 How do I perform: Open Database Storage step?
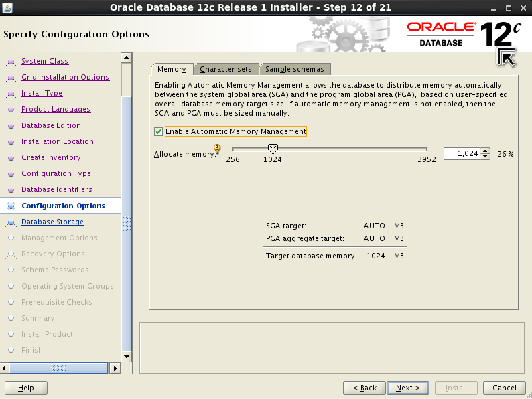pyautogui.click(x=52, y=222)
